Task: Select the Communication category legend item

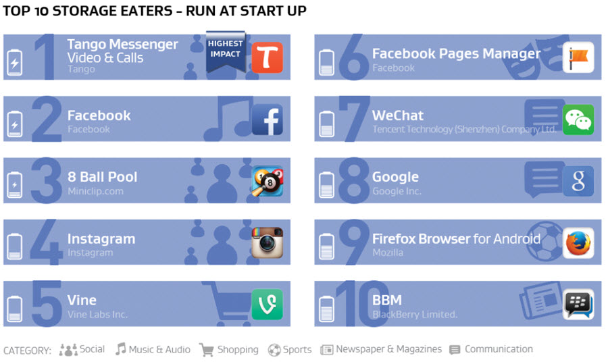Action: (491, 349)
